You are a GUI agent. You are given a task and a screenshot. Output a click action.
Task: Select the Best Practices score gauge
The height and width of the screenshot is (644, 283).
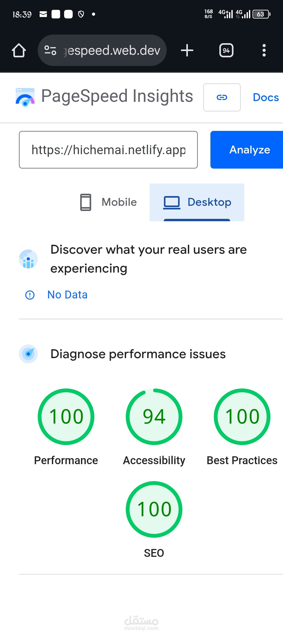[242, 417]
